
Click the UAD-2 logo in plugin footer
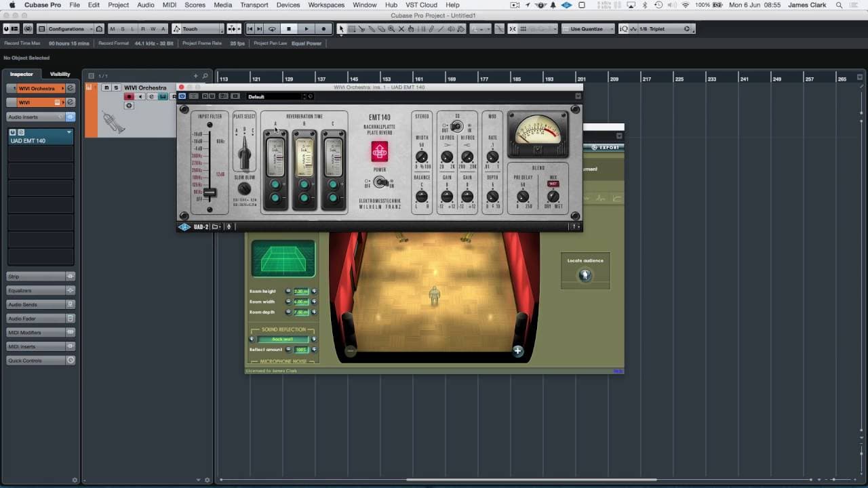(193, 227)
